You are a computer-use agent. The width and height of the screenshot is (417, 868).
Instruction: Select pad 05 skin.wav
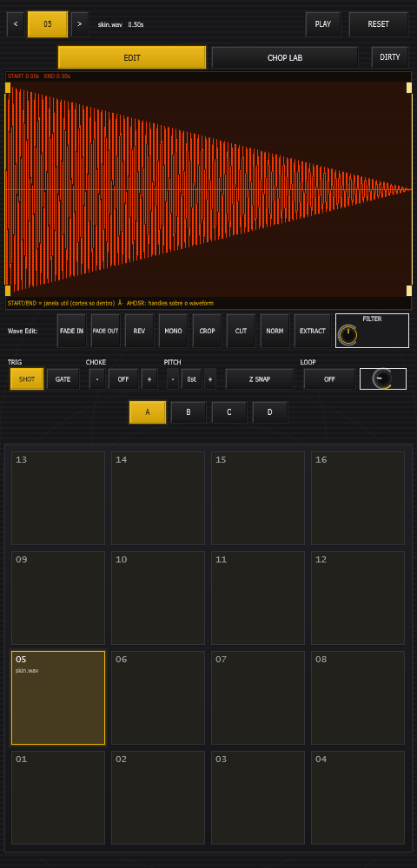point(58,698)
